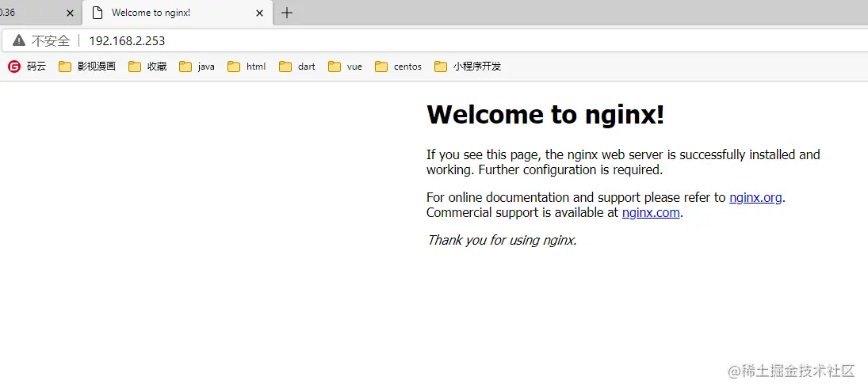Open the 收藏 bookmark folder

point(147,67)
